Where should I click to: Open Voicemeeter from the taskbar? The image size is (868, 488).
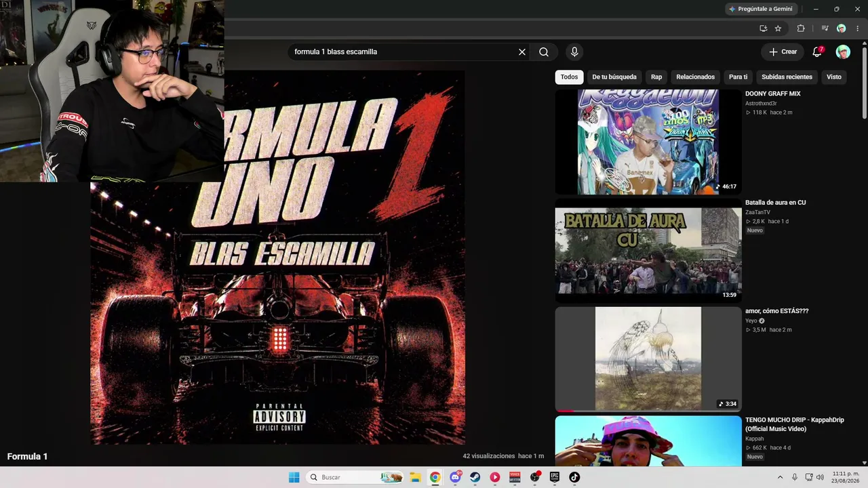click(515, 477)
